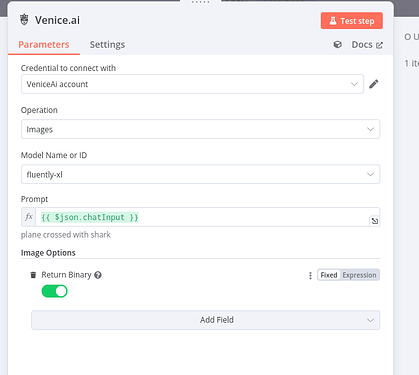Click the Add Field button
The image size is (419, 375).
click(205, 320)
